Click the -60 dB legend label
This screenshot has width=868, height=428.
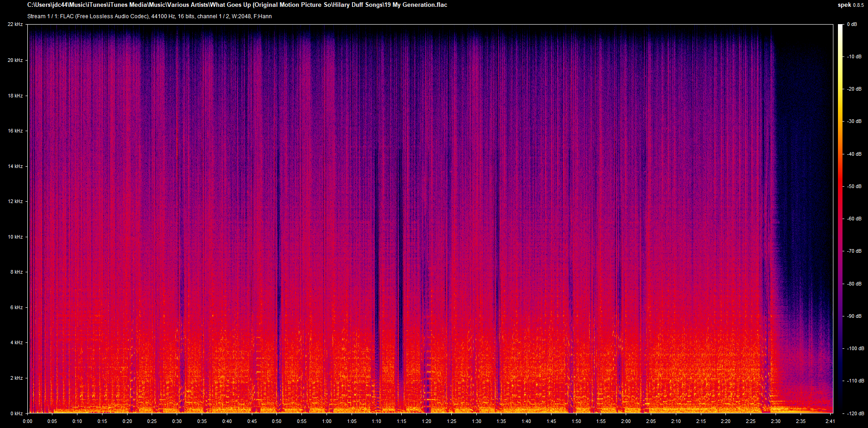coord(854,219)
